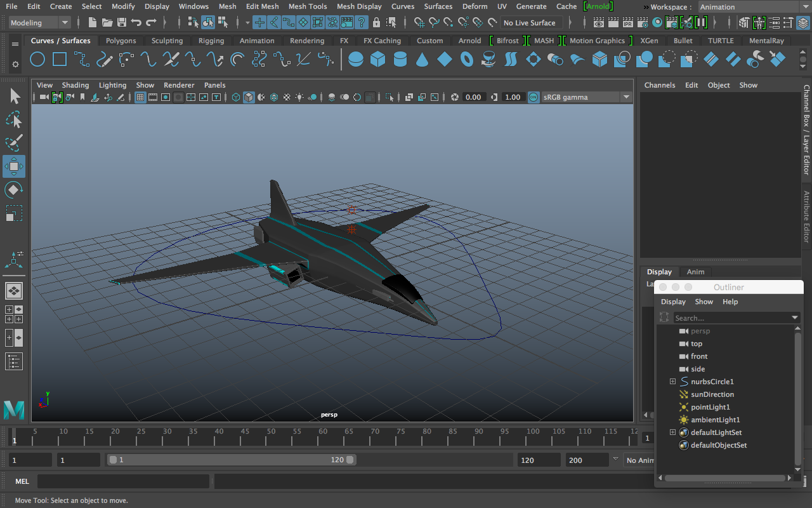
Task: Activate the Rotate tool in the toolbox
Action: [14, 189]
